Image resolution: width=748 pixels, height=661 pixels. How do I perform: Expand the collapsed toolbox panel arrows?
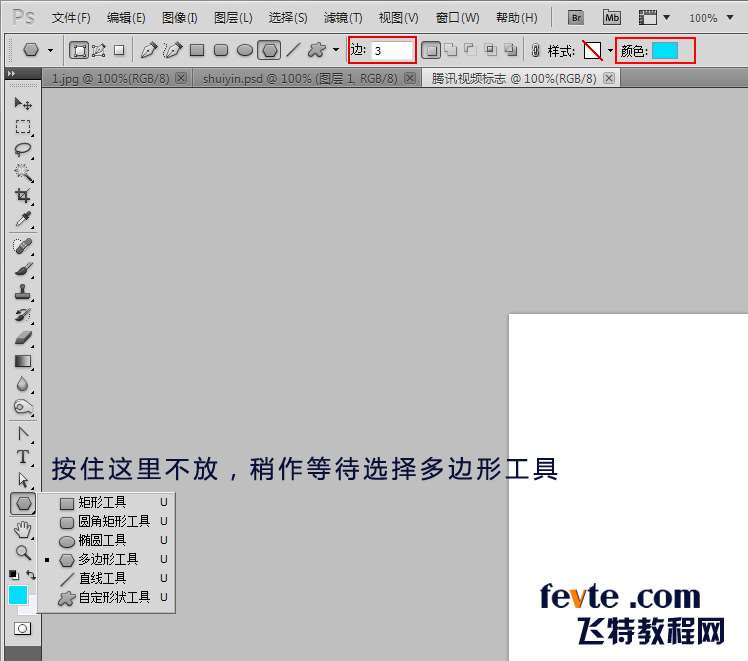point(11,73)
